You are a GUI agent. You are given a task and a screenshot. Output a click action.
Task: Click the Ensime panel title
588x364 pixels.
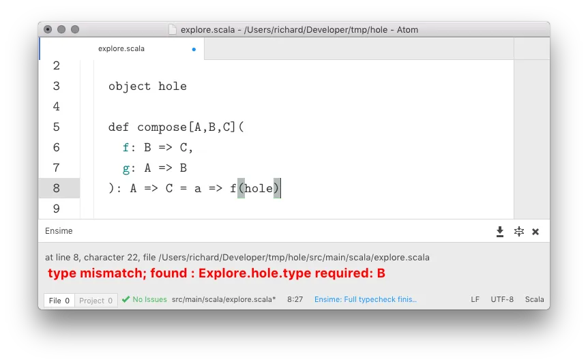[59, 231]
